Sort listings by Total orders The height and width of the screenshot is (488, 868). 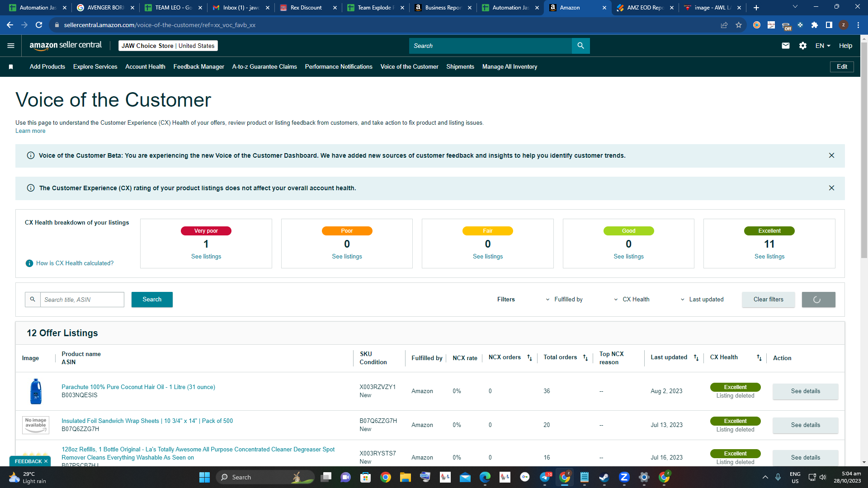(x=585, y=358)
